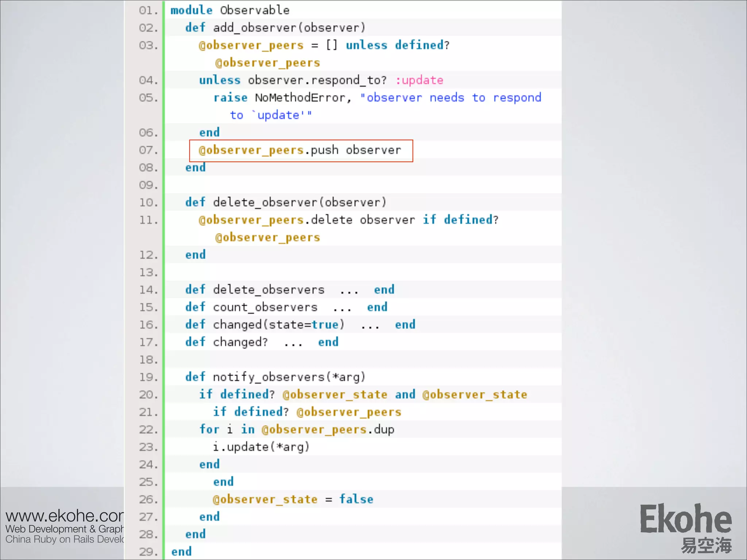The image size is (747, 560).
Task: Click 'def changed(state=true) ... end' line
Action: (300, 325)
